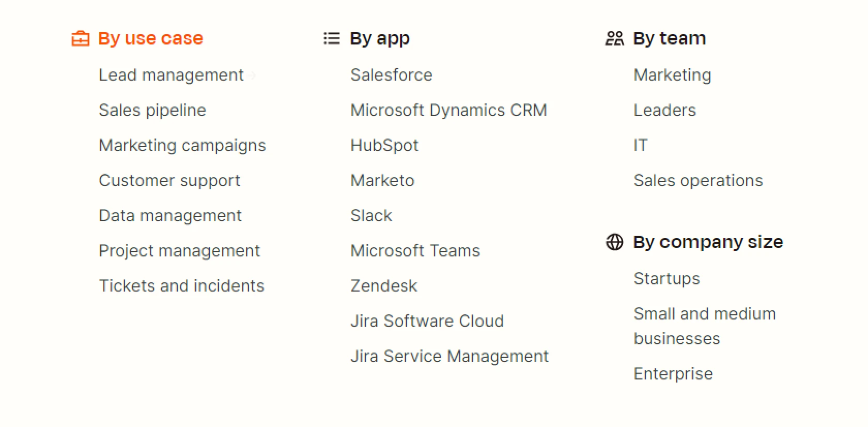The image size is (868, 427).
Task: Open Marketing campaigns use case
Action: coord(182,145)
